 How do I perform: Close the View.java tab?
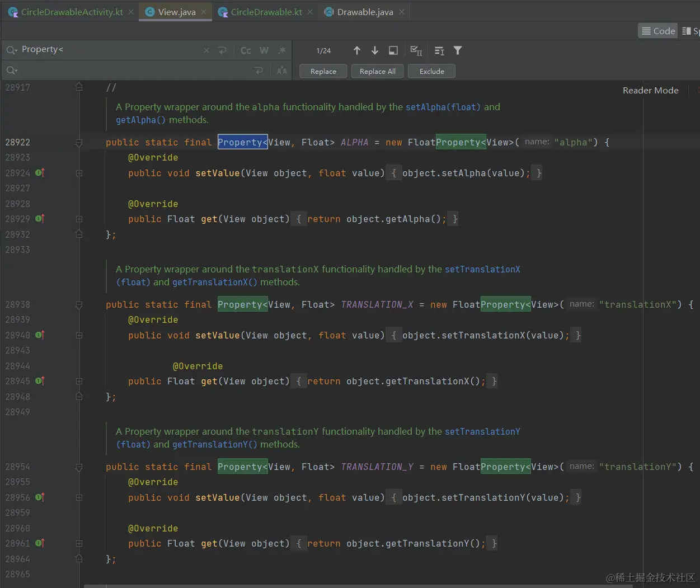point(204,12)
